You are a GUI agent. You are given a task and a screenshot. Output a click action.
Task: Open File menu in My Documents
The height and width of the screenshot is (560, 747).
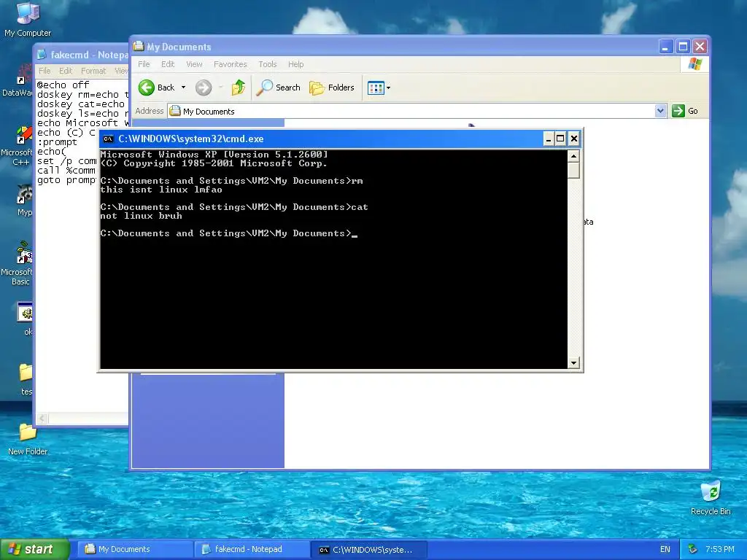click(x=144, y=64)
